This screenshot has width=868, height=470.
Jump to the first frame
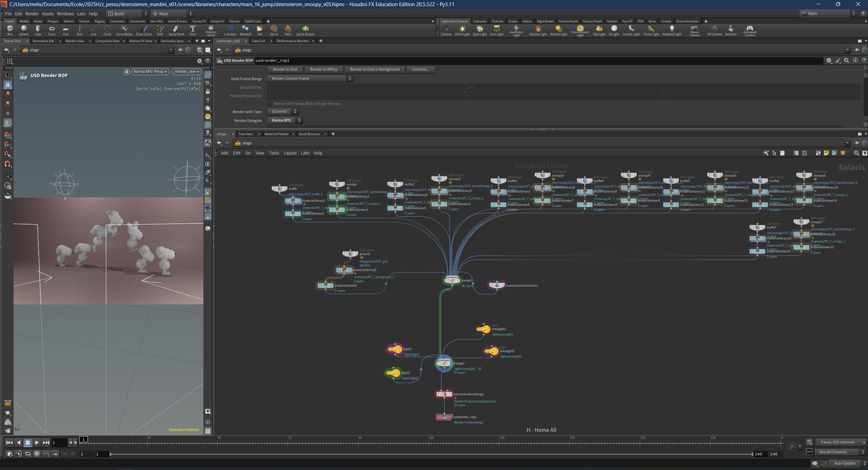pyautogui.click(x=10, y=442)
